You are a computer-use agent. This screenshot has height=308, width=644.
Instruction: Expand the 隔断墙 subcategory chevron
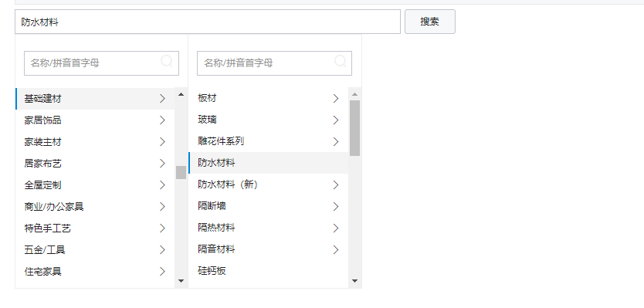point(336,206)
